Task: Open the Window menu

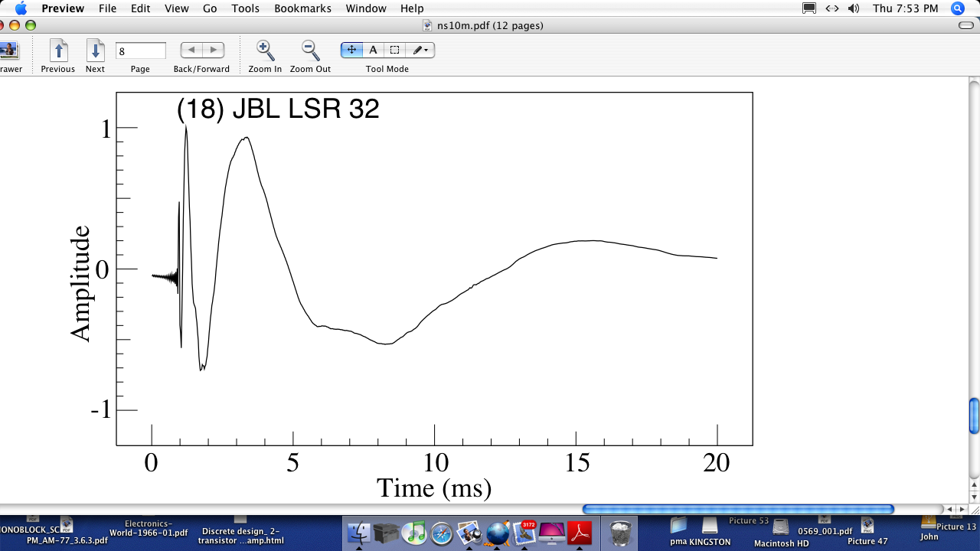Action: [x=366, y=8]
